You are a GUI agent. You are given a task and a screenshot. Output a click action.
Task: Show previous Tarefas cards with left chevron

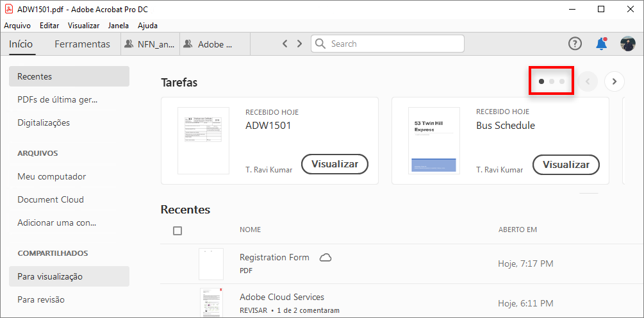[588, 81]
